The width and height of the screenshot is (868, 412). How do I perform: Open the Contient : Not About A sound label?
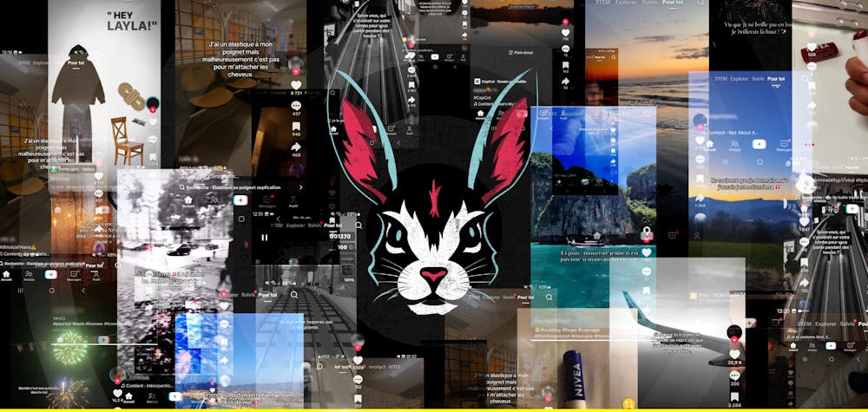click(x=729, y=133)
